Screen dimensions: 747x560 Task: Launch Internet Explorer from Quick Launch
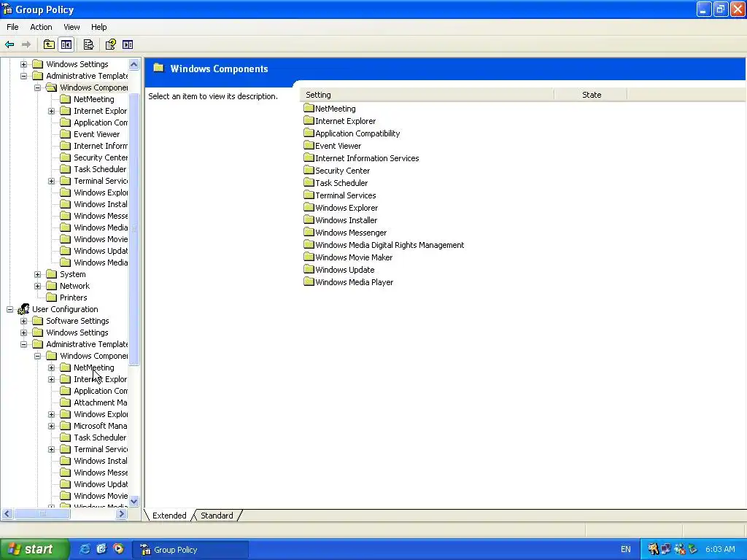pos(85,549)
